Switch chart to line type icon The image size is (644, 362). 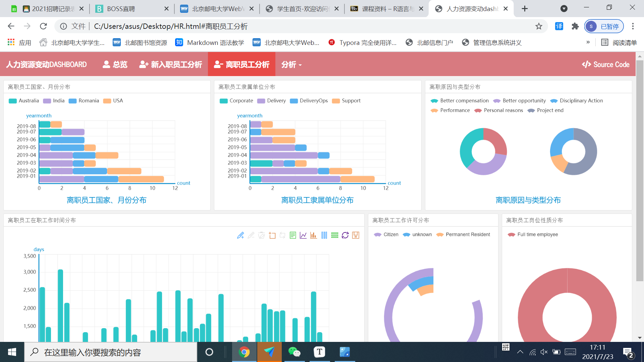[303, 235]
